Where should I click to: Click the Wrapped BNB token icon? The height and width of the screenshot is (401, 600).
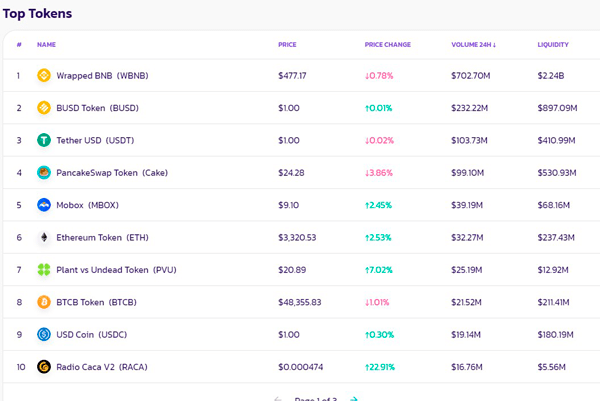point(44,75)
